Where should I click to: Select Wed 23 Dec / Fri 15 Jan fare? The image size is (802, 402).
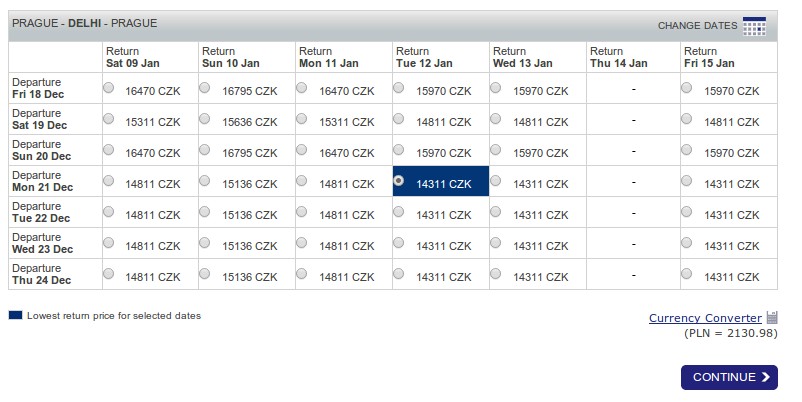686,242
